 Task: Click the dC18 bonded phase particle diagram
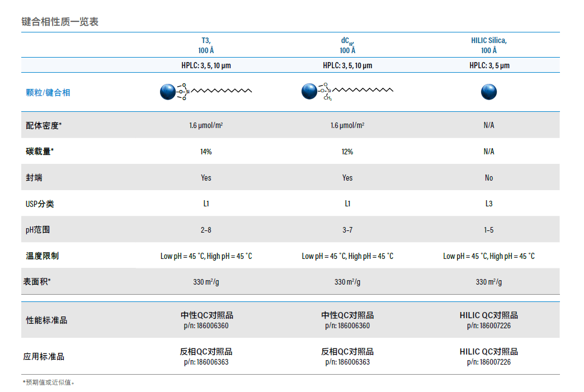point(347,92)
